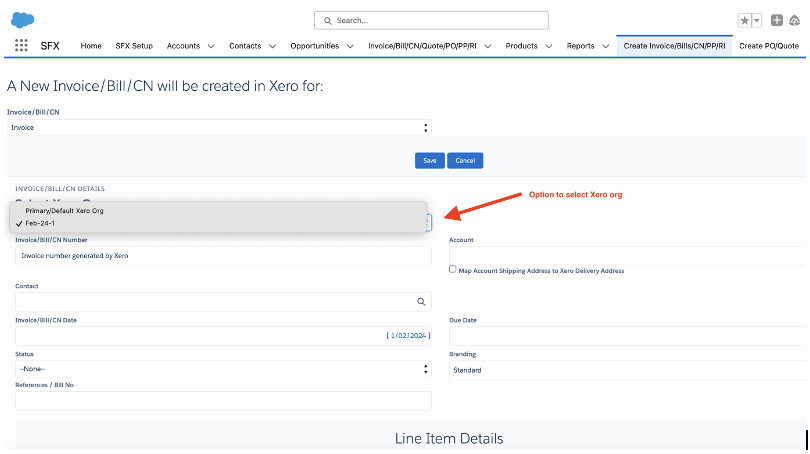Check Map Account Shipping Address checkbox
Screen dimensions: 810x454
(453, 269)
